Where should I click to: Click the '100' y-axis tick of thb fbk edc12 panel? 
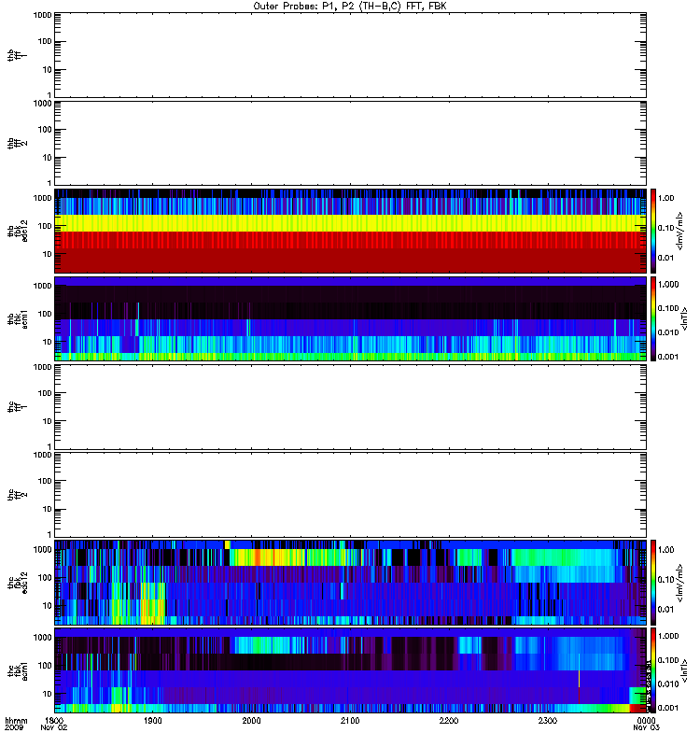click(45, 226)
